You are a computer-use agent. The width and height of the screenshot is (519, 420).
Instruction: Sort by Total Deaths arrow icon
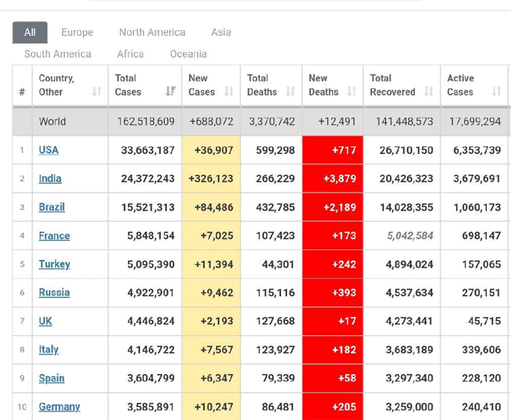point(290,92)
